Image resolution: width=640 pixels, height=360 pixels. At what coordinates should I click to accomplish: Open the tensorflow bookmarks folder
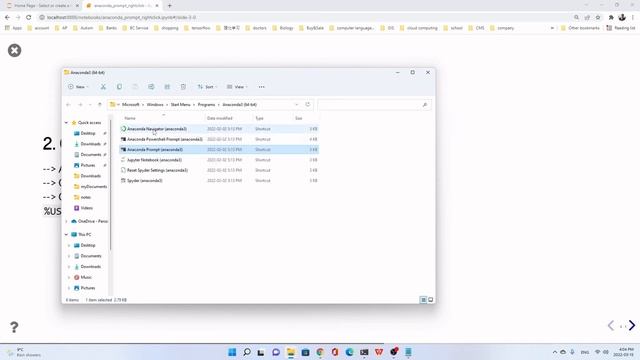[197, 28]
